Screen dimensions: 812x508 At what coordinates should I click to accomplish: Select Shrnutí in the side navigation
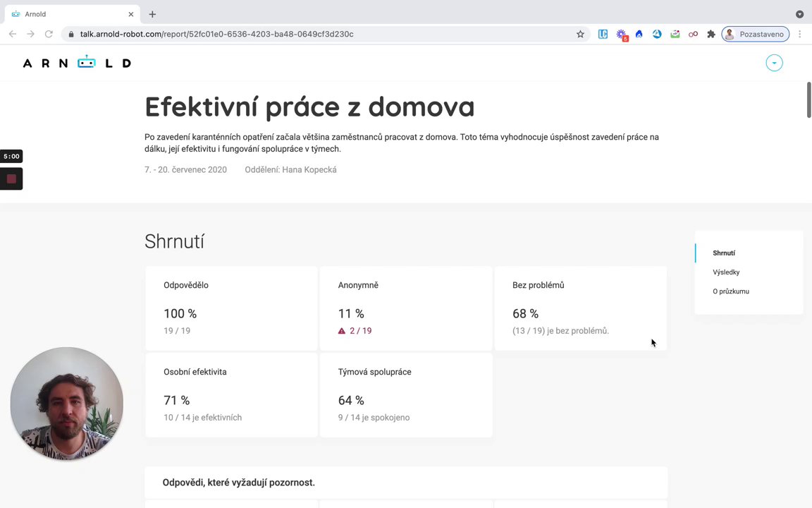(724, 253)
